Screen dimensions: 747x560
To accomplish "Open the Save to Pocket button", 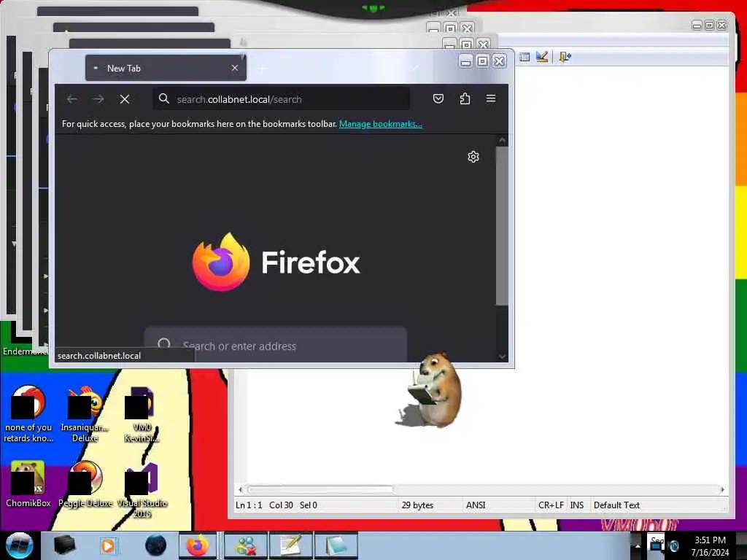I will pos(438,98).
